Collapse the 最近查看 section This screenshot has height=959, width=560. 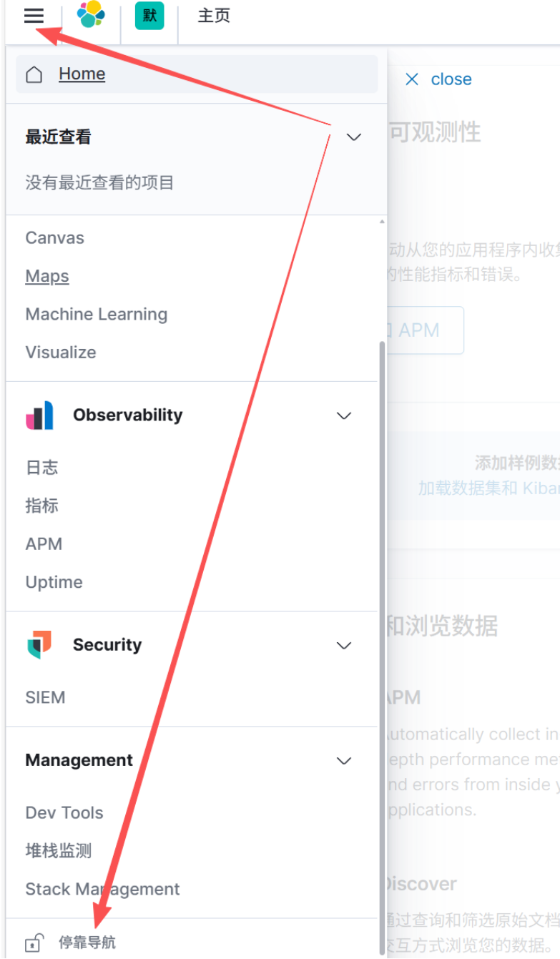pos(354,137)
